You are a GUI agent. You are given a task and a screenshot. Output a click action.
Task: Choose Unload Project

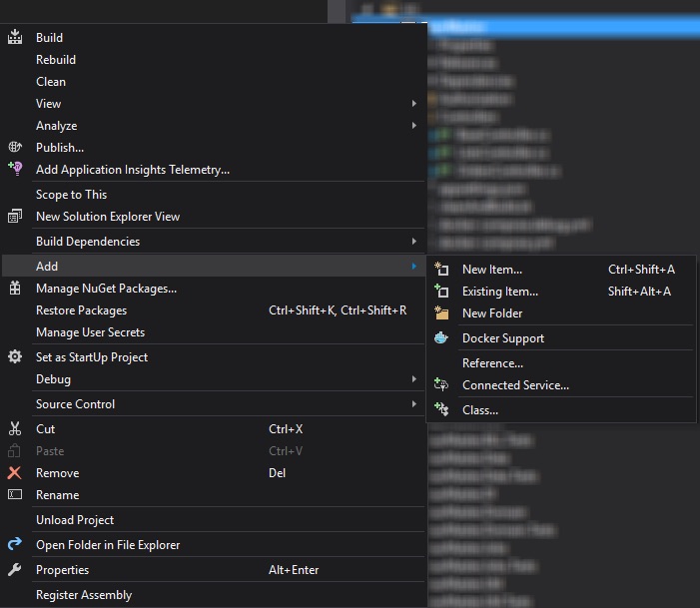click(x=214, y=519)
